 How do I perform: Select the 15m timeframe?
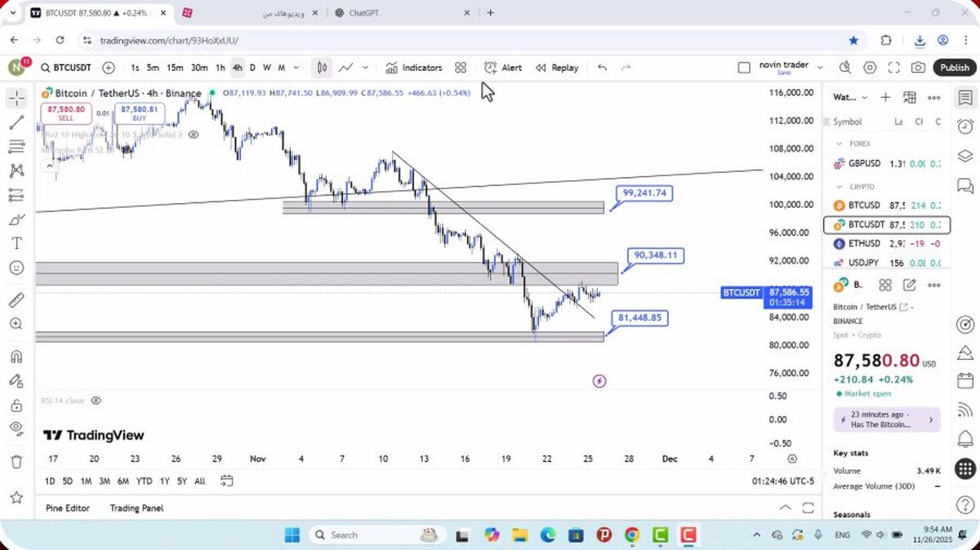click(x=175, y=68)
